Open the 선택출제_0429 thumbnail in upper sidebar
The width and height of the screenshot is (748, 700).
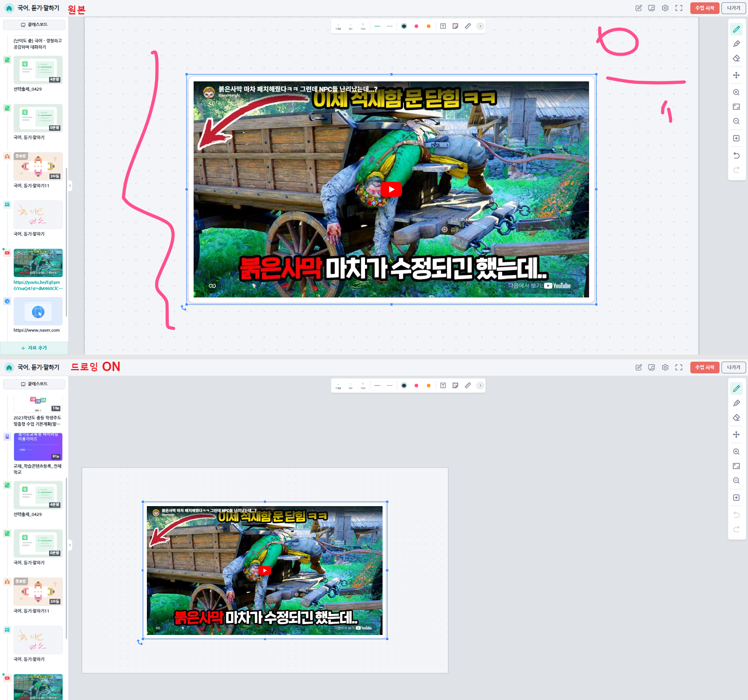pos(38,70)
